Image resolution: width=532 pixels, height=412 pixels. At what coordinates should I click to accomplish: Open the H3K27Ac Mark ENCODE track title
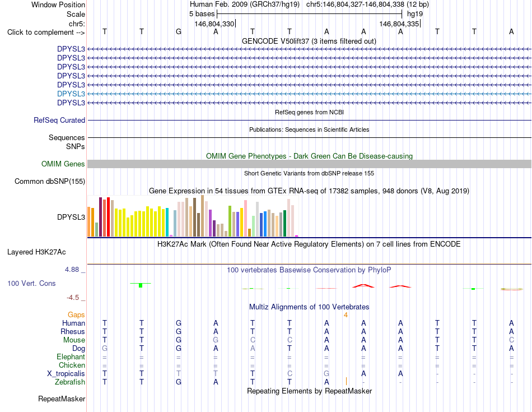309,244
